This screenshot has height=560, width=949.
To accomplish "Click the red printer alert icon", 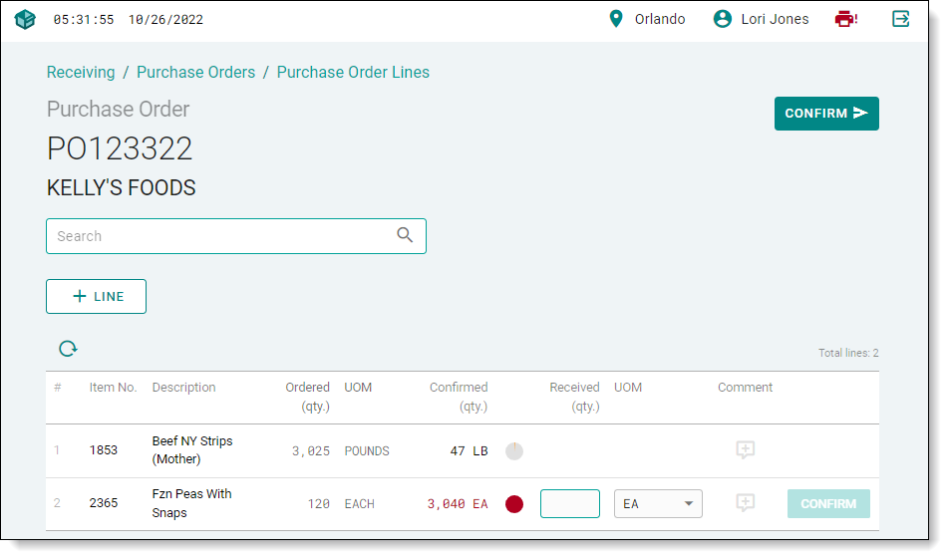I will click(x=845, y=19).
